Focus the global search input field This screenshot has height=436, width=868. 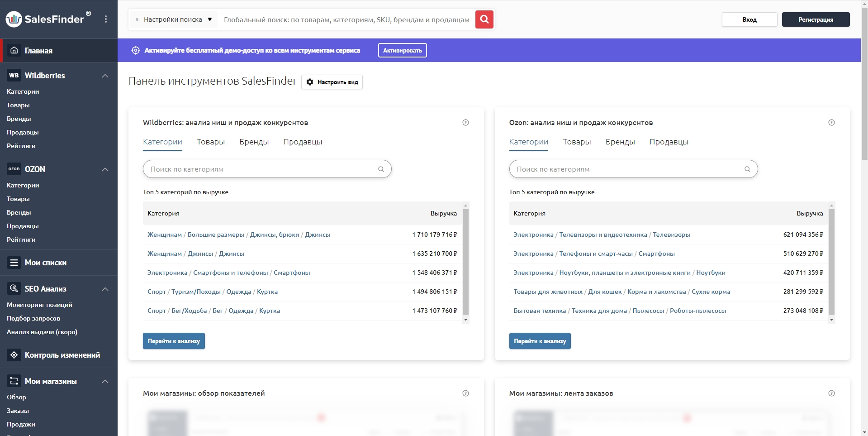pyautogui.click(x=346, y=19)
